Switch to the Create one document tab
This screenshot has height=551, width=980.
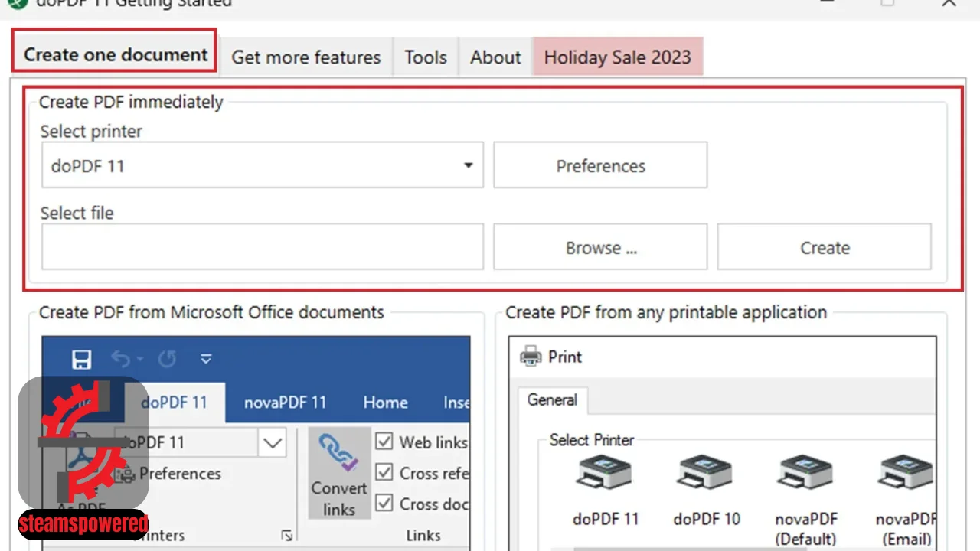pyautogui.click(x=115, y=54)
